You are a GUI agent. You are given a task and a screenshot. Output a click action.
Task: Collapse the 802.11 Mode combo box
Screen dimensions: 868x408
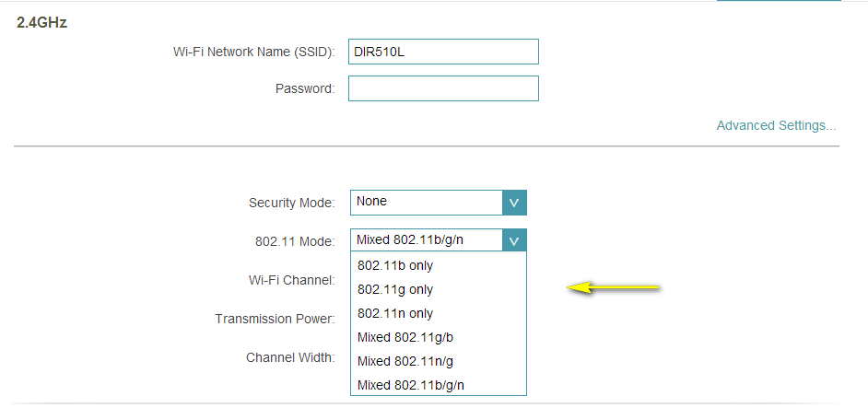426,240
